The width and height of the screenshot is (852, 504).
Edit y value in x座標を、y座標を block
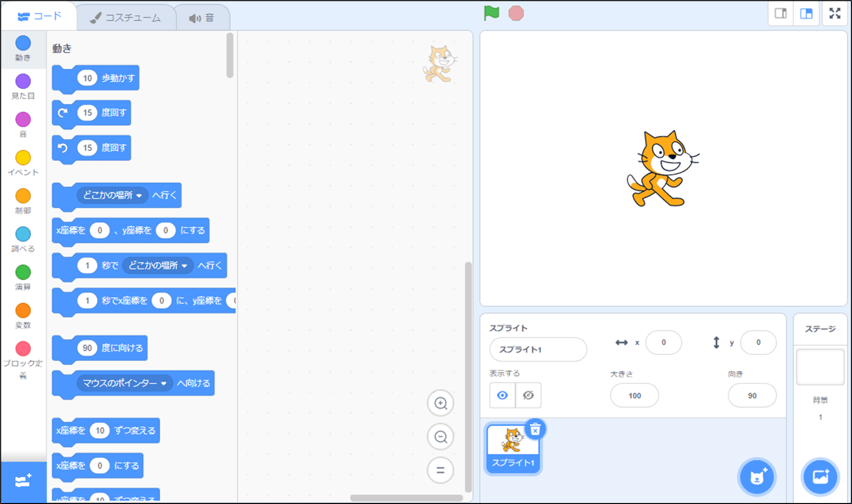tap(166, 230)
